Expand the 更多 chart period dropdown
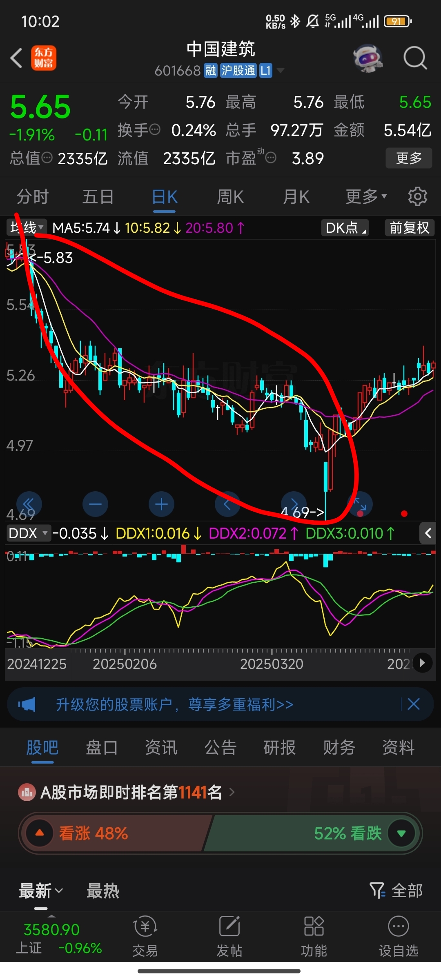Image resolution: width=441 pixels, height=980 pixels. tap(366, 197)
